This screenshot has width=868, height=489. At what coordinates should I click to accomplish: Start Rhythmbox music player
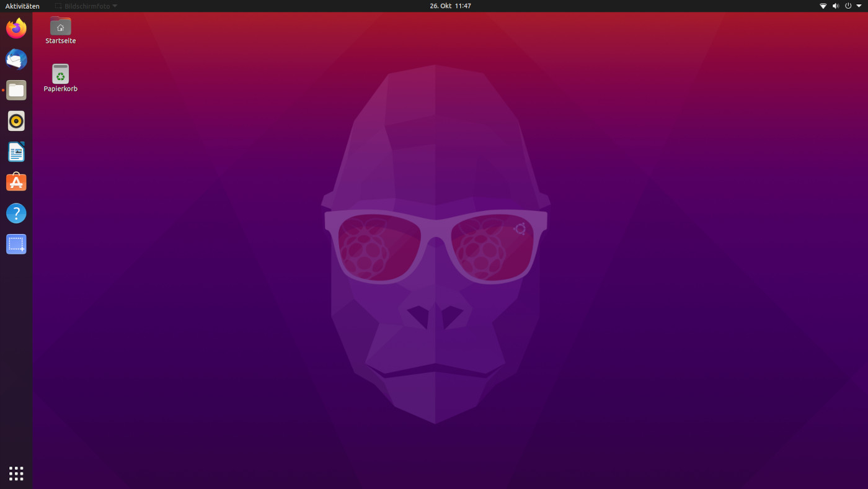coord(16,121)
